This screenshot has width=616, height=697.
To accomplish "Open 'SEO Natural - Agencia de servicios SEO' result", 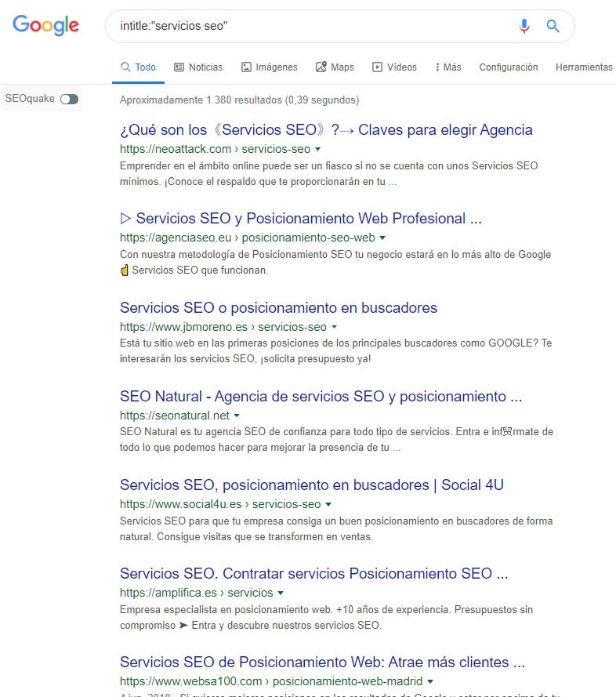I will click(x=321, y=396).
